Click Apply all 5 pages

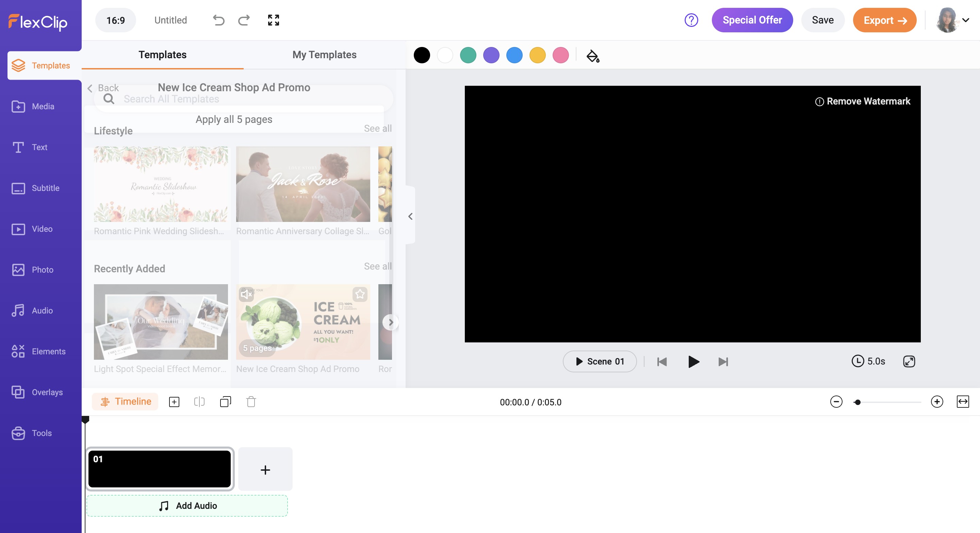(x=233, y=119)
